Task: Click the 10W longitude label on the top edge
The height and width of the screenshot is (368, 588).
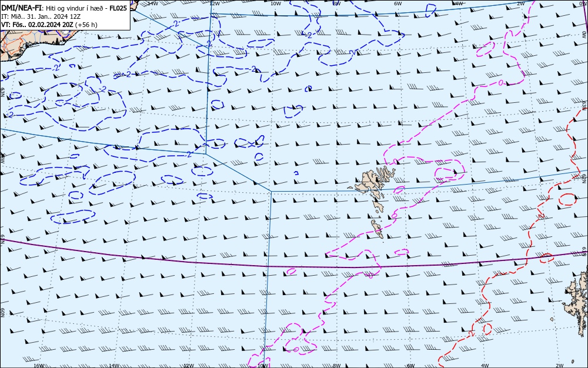Action: [x=276, y=4]
